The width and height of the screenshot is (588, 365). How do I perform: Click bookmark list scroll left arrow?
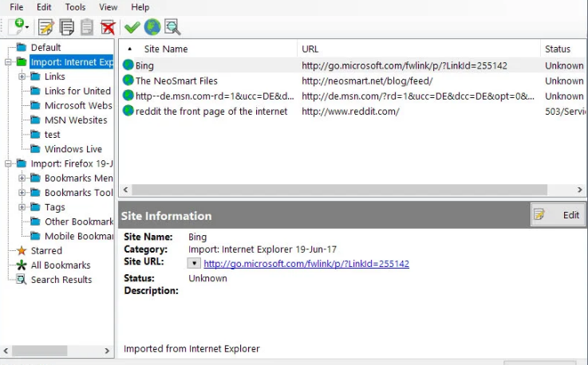(x=125, y=190)
